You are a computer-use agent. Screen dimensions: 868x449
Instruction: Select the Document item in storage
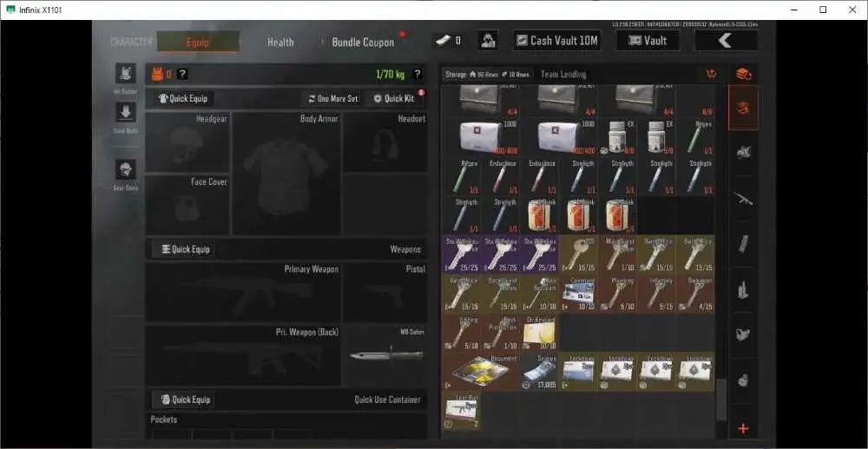tap(481, 372)
